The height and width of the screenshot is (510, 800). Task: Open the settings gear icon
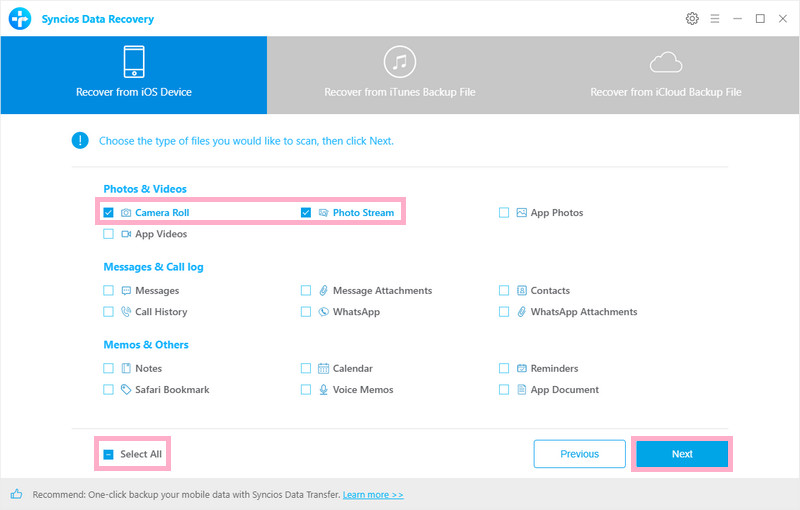[x=692, y=19]
